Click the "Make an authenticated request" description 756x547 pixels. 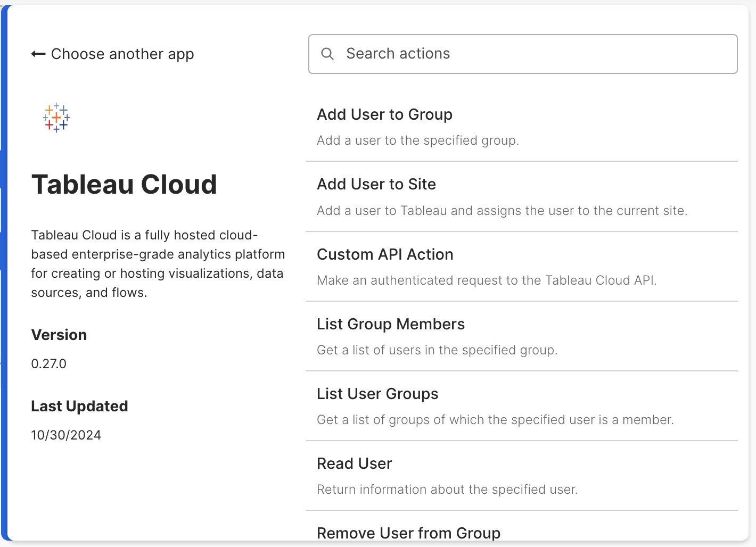coord(486,280)
